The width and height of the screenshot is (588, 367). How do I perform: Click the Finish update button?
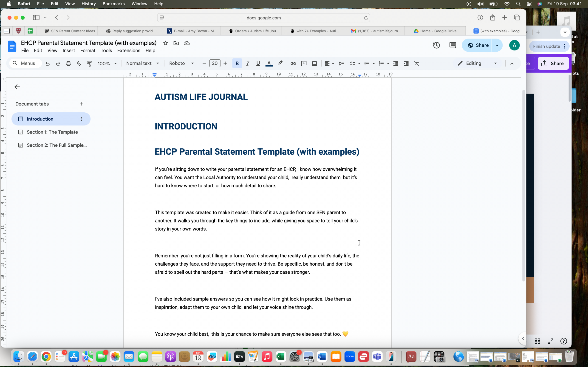pos(546,46)
